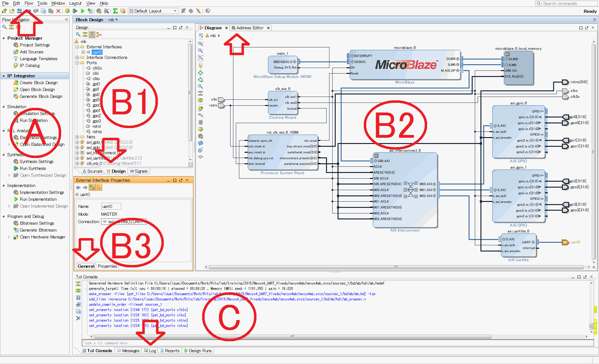Click the diagram horizontal scrollbar
Screen dimensions: 599x364
click(396, 267)
